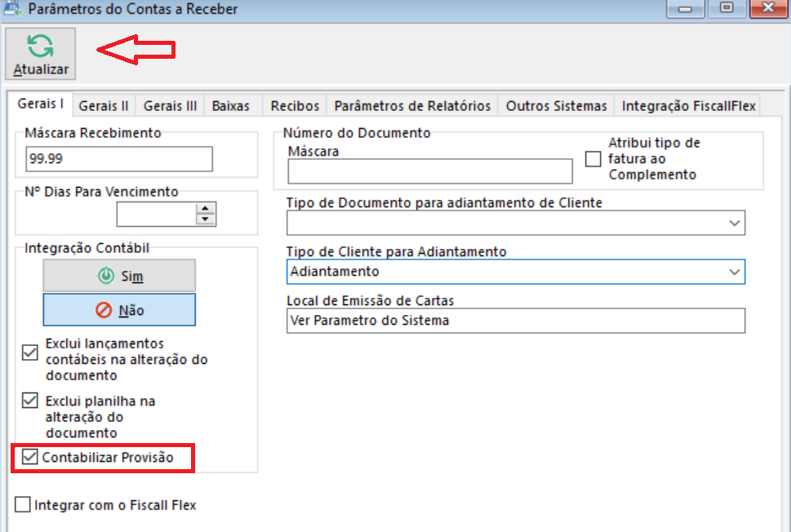Click Local de Emissão de Cartas field

click(516, 321)
